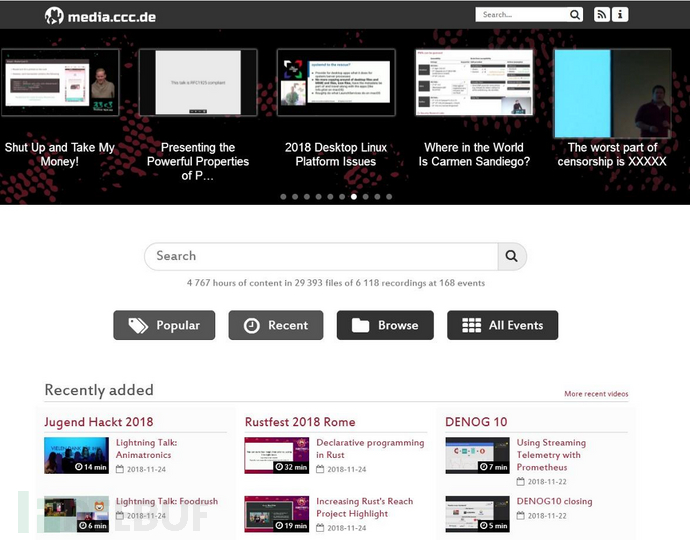Open the All Events button
The height and width of the screenshot is (540, 690).
[503, 325]
